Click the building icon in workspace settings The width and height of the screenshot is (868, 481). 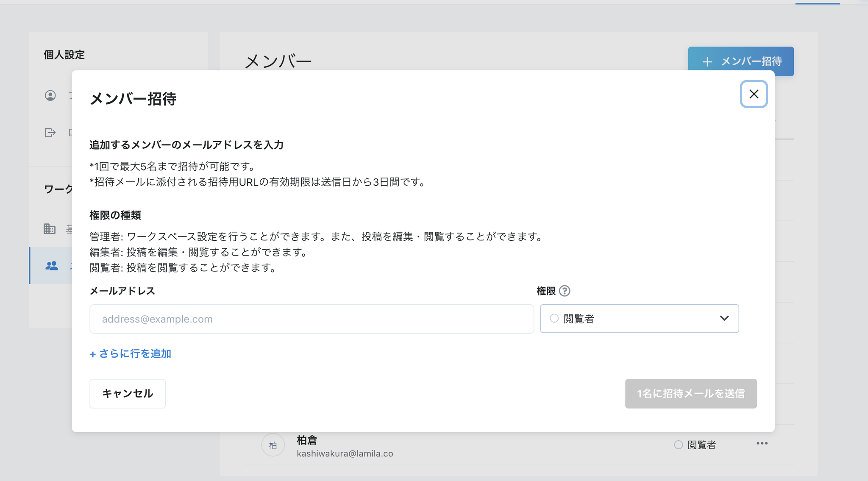(x=50, y=229)
